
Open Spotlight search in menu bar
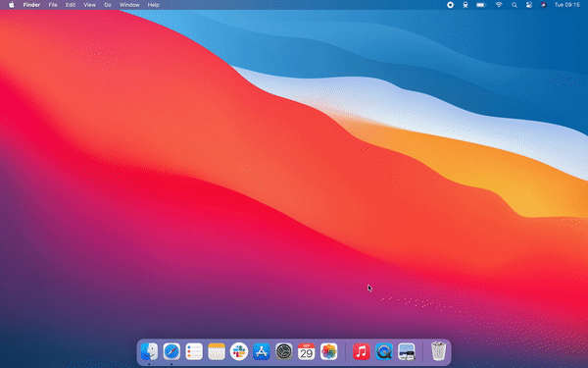point(514,5)
